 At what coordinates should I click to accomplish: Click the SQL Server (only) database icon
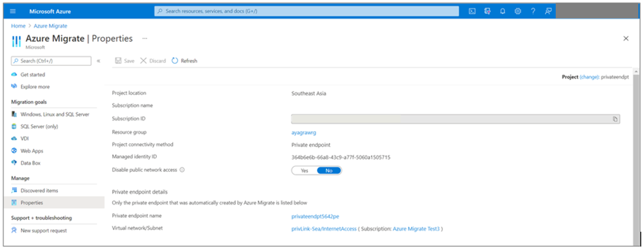click(14, 126)
